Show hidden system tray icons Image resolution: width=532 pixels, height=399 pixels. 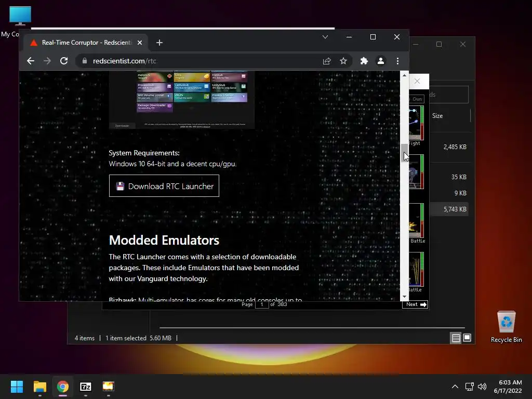click(x=455, y=387)
